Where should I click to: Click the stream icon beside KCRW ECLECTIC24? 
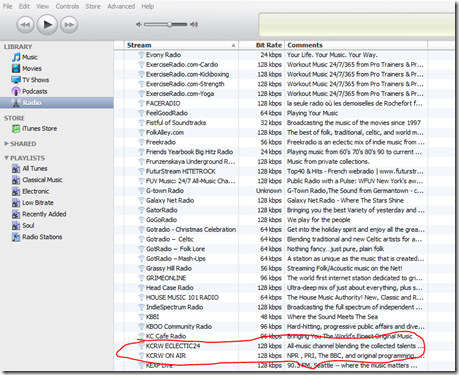(141, 346)
